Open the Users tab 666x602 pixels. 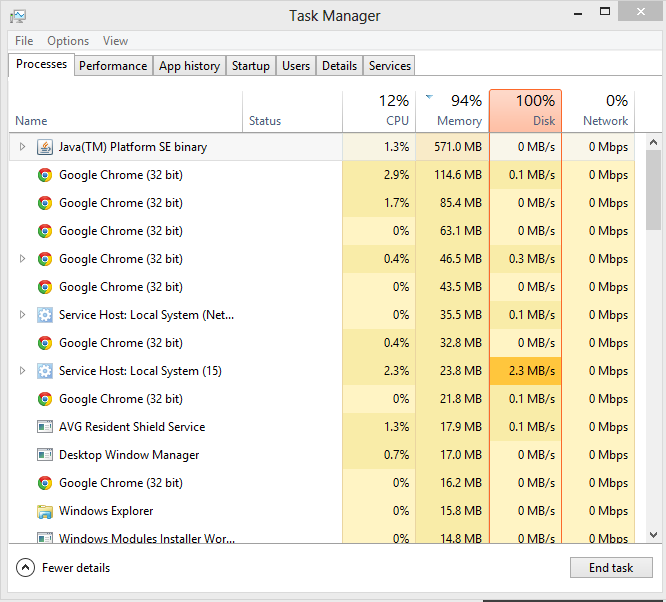296,66
